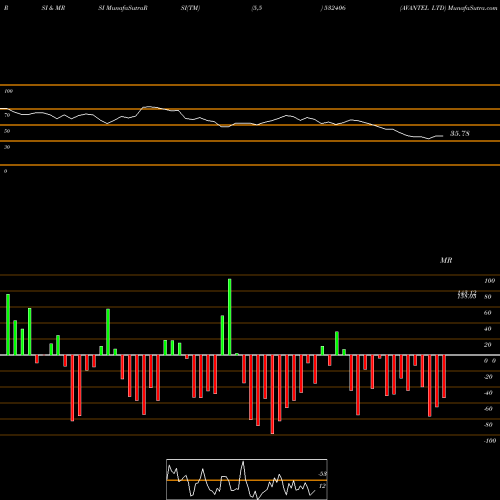500x500 pixels.
Task: Click the 'SI(TM)' header label
Action: pos(190,8)
